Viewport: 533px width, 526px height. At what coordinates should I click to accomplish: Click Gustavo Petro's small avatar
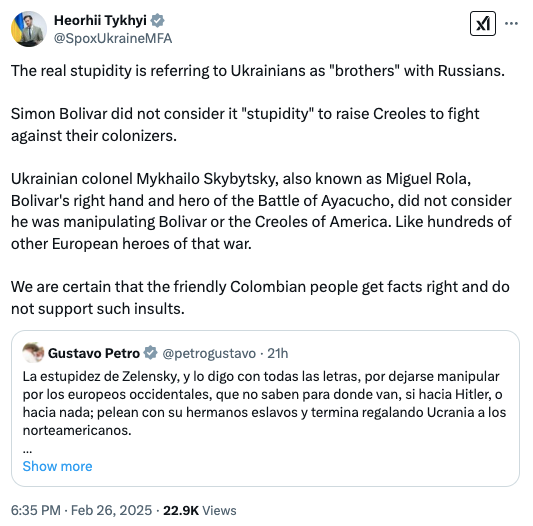click(x=33, y=353)
